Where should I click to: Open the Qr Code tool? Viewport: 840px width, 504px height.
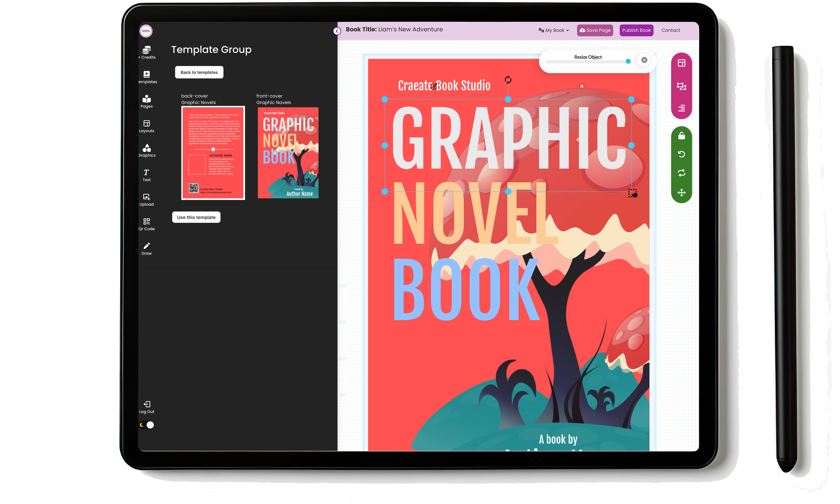pos(147,224)
